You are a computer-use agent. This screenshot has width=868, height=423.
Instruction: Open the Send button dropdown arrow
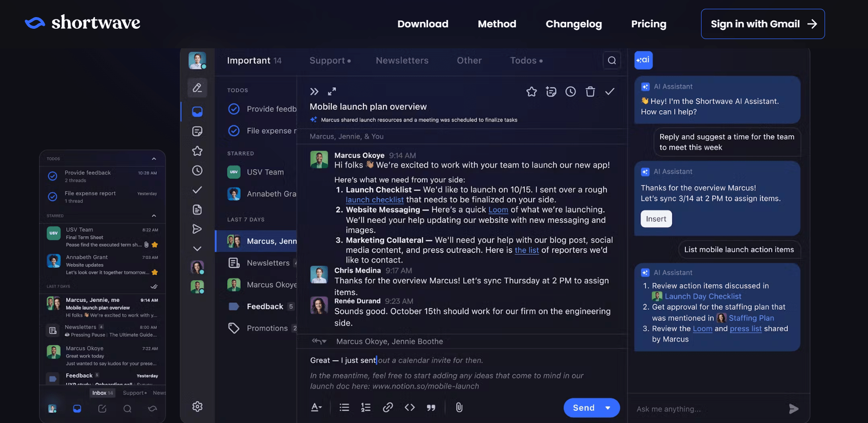coord(608,408)
